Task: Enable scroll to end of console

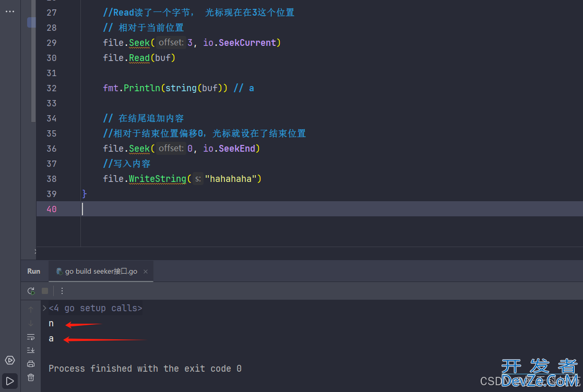Action: pyautogui.click(x=31, y=350)
